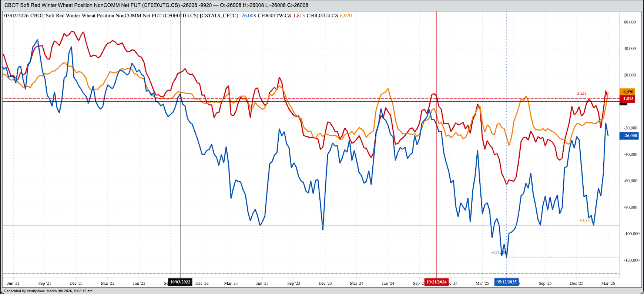Click the red 2,211 level annotation
This screenshot has width=644, height=294.
click(582, 94)
